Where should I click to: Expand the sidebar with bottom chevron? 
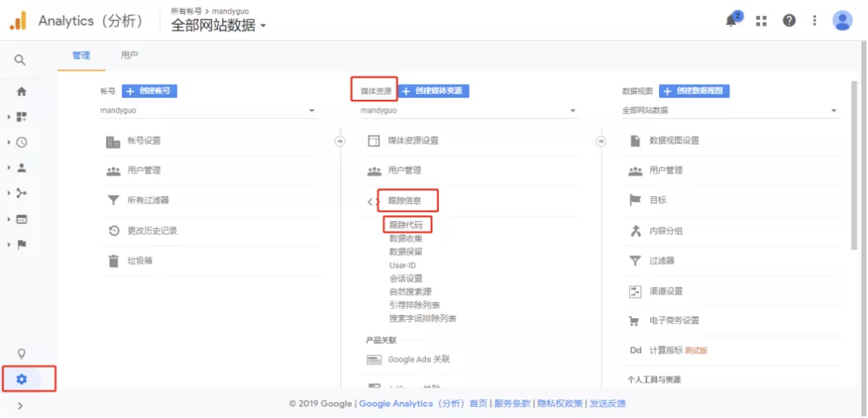pos(20,406)
